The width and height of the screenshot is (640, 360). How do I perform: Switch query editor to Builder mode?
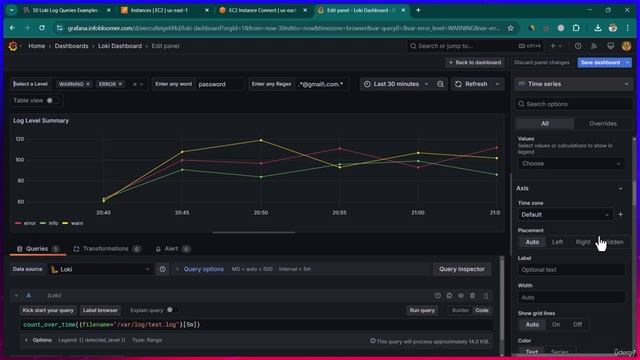pos(460,310)
